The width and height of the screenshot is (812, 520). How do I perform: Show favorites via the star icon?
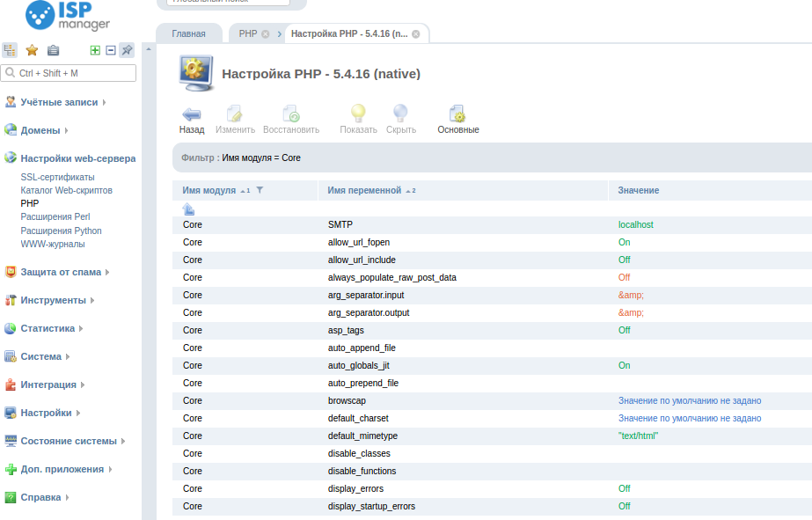pyautogui.click(x=32, y=50)
